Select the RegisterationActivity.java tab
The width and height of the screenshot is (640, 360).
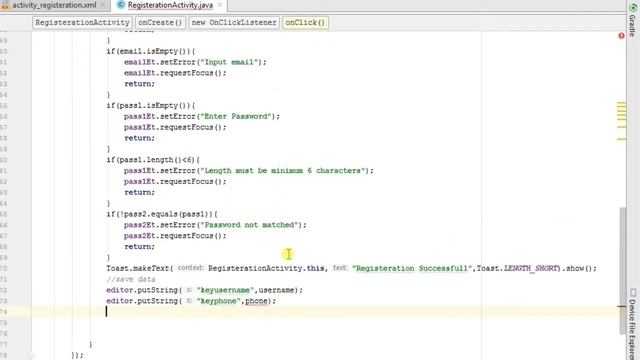[x=170, y=5]
